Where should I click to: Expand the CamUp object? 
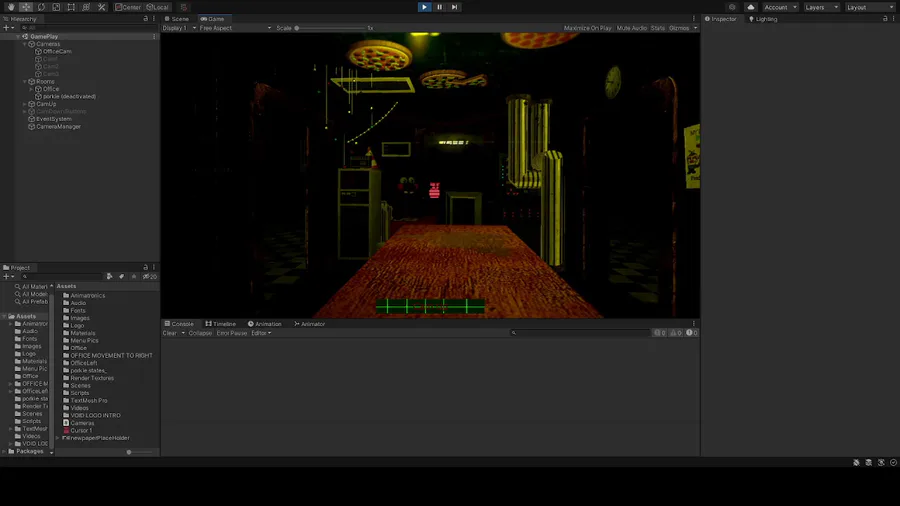(25, 104)
